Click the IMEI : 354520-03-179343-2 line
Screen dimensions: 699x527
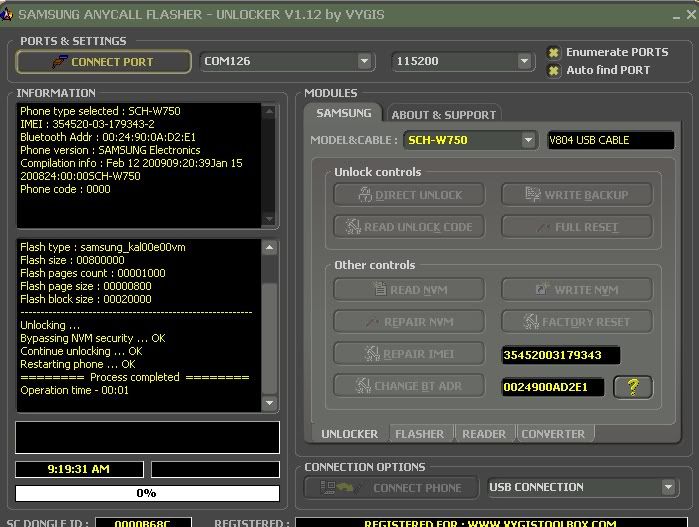point(87,124)
